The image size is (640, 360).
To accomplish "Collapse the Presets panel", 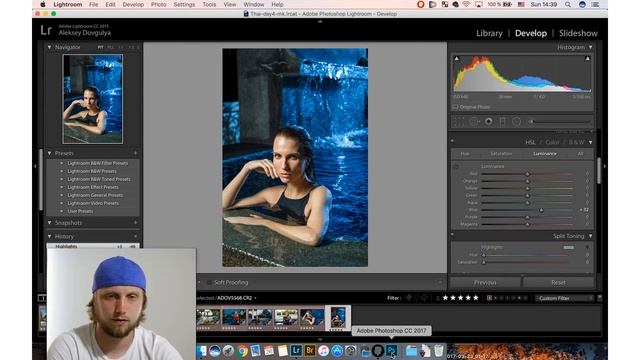I will (x=49, y=153).
